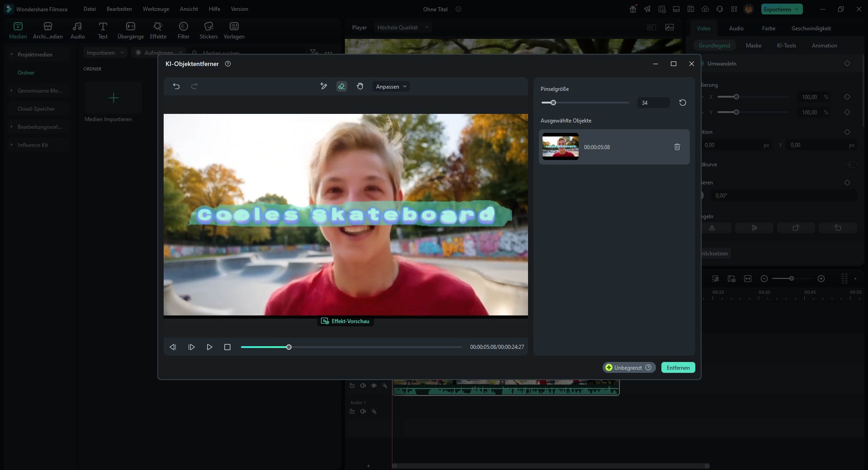
Task: Open the Bearbeiten menu
Action: [x=119, y=9]
